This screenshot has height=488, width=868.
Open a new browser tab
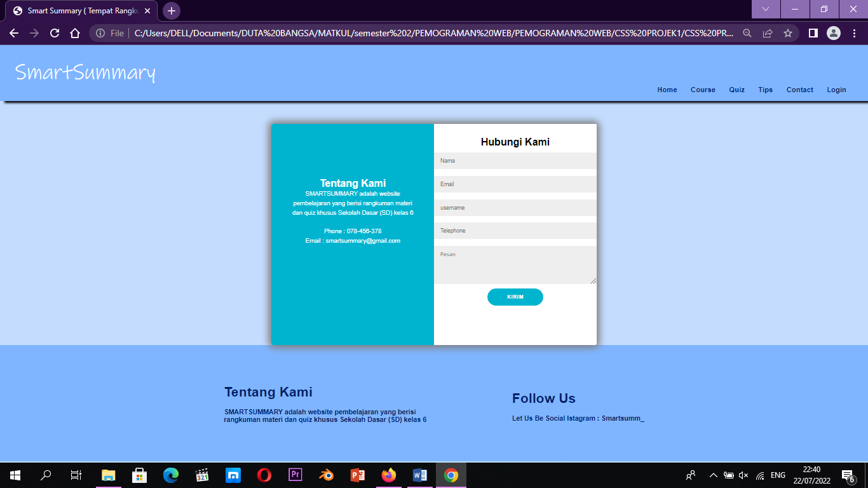coord(172,11)
